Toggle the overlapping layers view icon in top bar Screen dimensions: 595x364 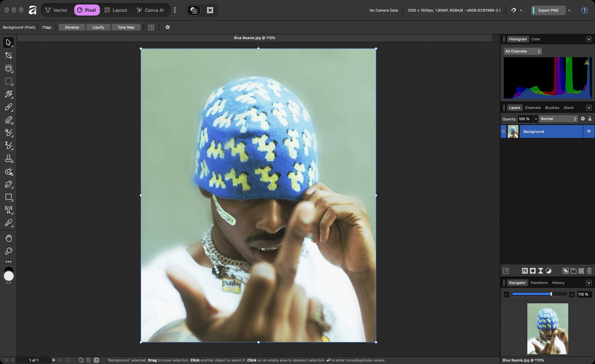[194, 10]
